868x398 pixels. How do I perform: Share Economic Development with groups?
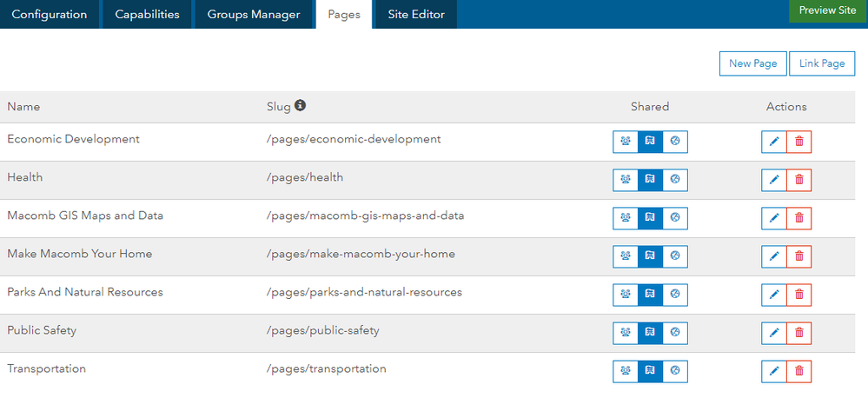625,142
